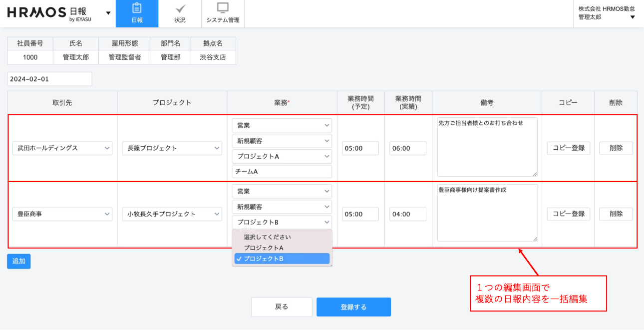
Task: Click コピー登録 for the 武田ホールディングス row
Action: (x=568, y=148)
